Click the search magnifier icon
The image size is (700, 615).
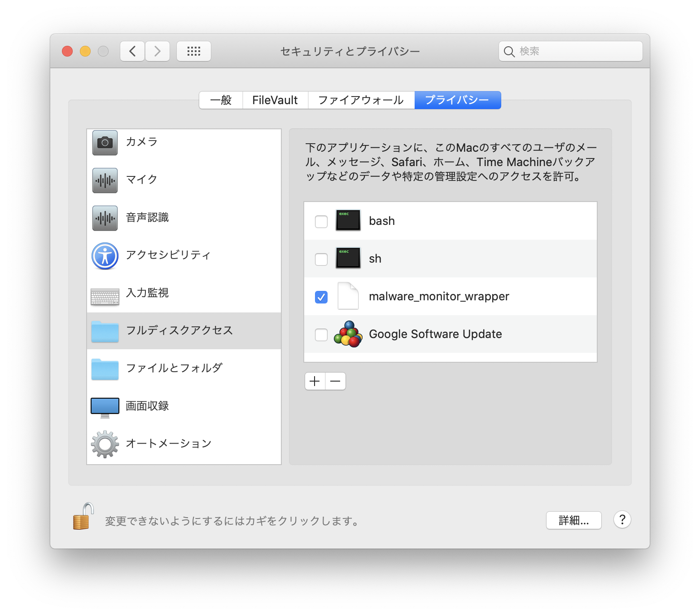(509, 52)
